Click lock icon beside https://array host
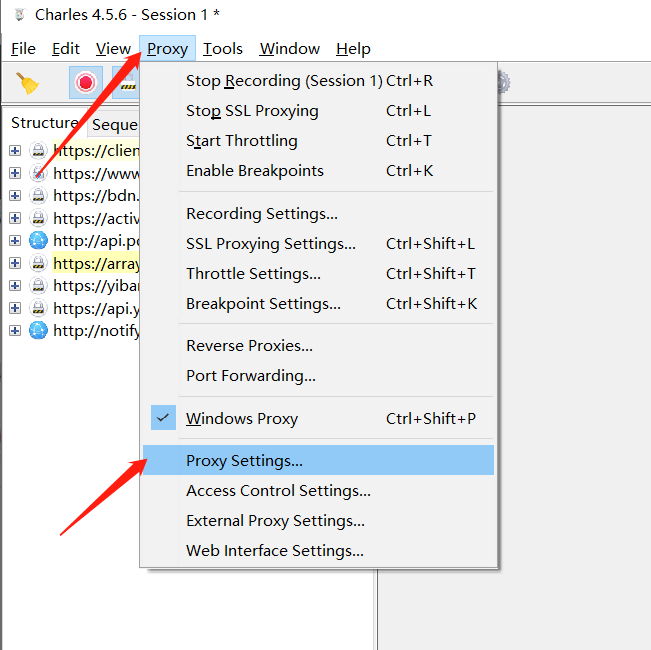This screenshot has height=650, width=651. point(38,263)
